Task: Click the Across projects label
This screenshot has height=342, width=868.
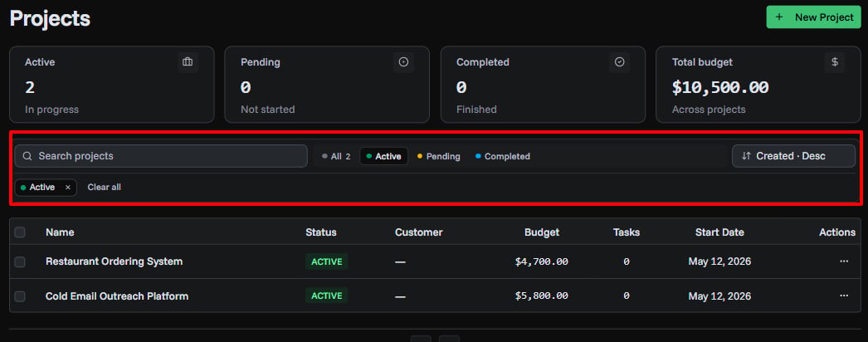Action: pyautogui.click(x=709, y=110)
